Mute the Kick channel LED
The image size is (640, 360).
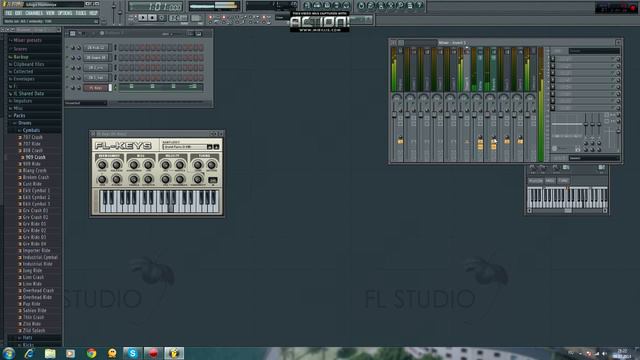(67, 48)
